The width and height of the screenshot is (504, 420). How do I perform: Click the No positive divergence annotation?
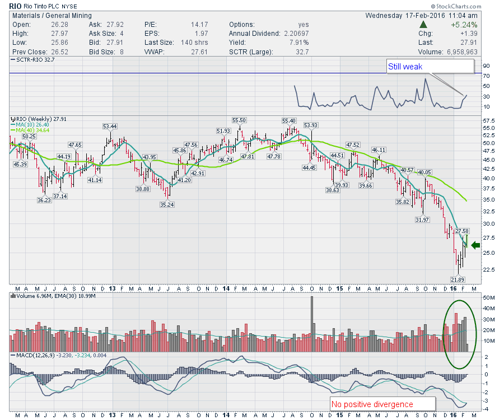coord(383,404)
